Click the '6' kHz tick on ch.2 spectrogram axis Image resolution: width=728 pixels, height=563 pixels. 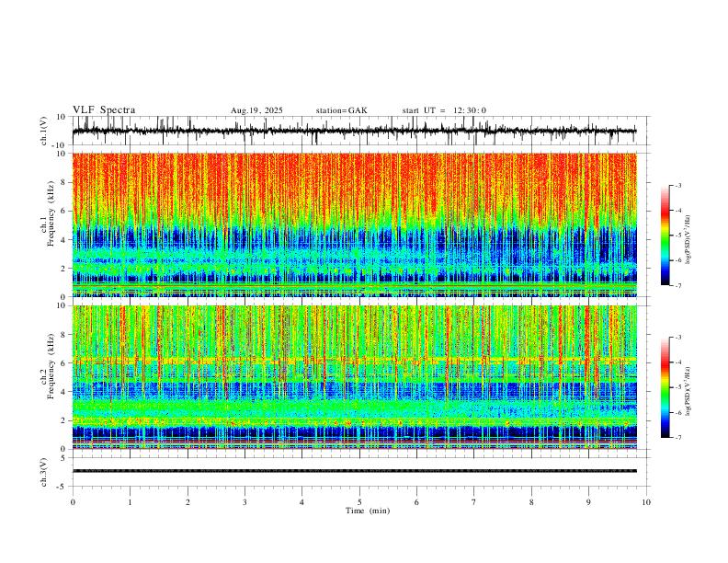(x=63, y=363)
